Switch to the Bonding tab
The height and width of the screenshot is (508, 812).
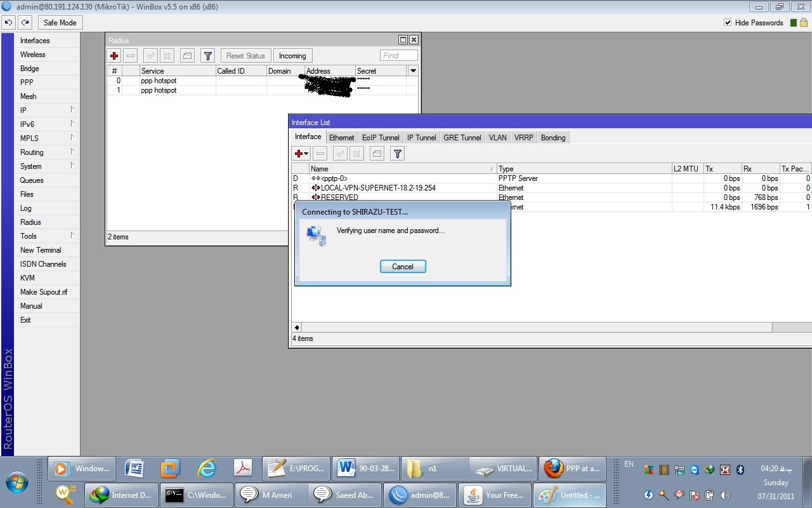(x=553, y=137)
